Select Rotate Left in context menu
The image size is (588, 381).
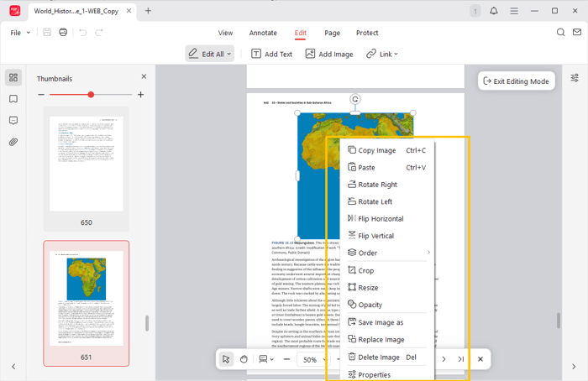388,201
